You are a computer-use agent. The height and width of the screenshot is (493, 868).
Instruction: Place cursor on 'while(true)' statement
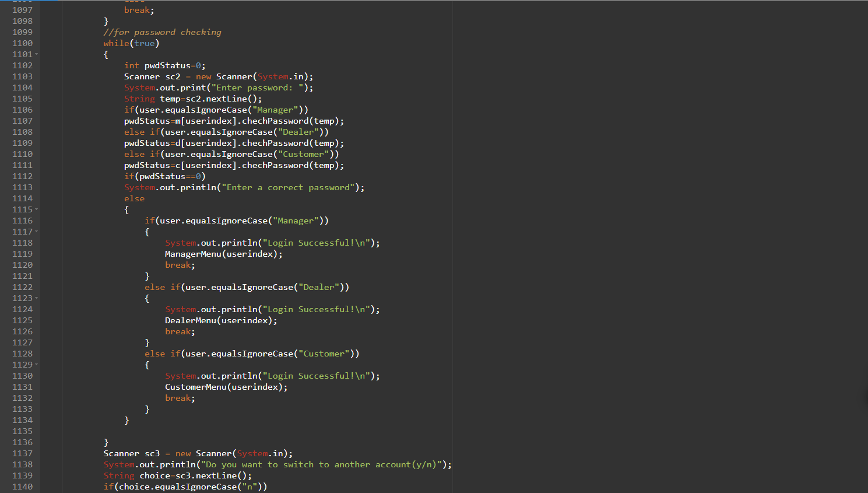pyautogui.click(x=132, y=43)
